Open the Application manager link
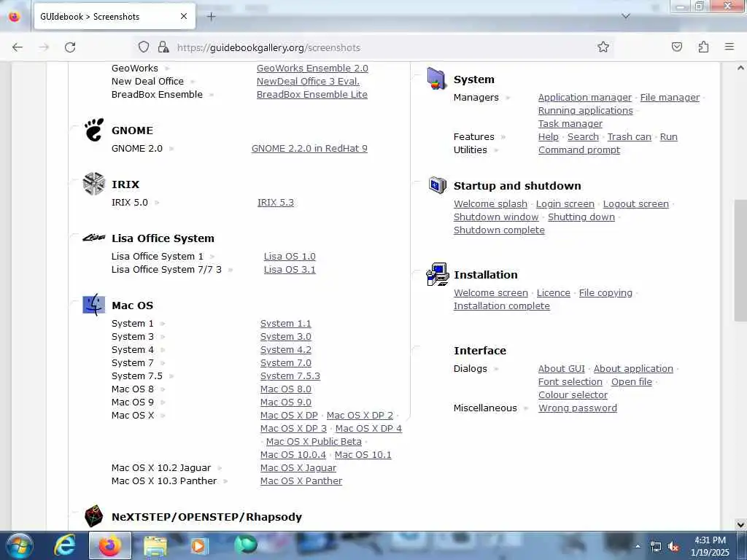Image resolution: width=747 pixels, height=560 pixels. click(x=584, y=97)
